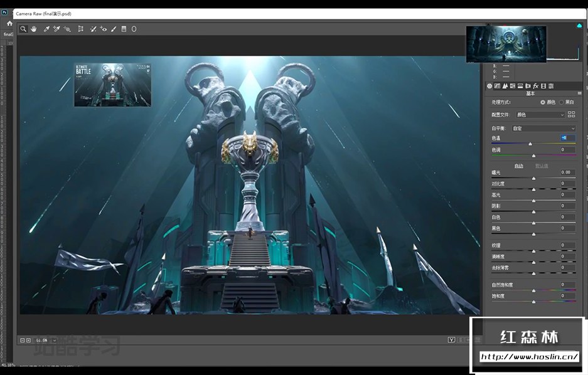The height and width of the screenshot is (375, 588).
Task: Click the zoom-out minus button at bottom left
Action: [x=22, y=340]
